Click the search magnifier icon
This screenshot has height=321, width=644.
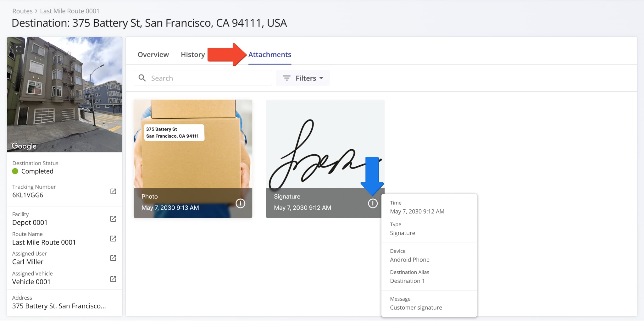click(x=142, y=78)
